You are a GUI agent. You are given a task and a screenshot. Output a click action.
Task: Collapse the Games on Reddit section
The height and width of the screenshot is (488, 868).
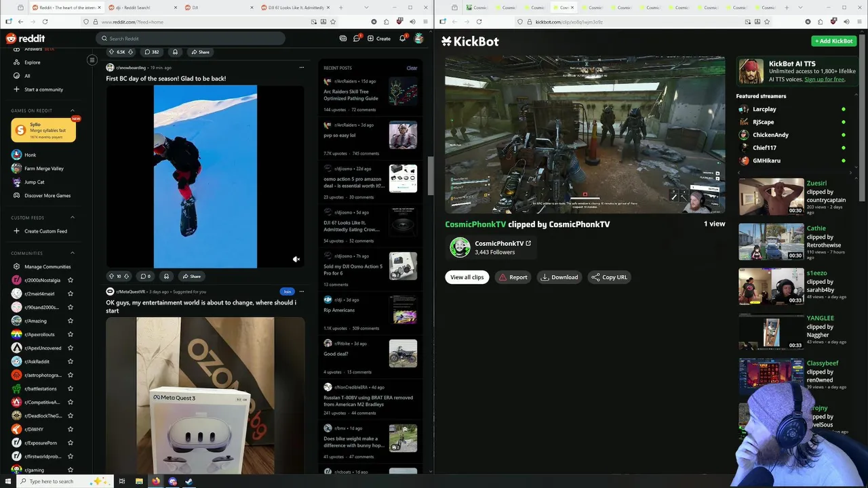pyautogui.click(x=73, y=110)
